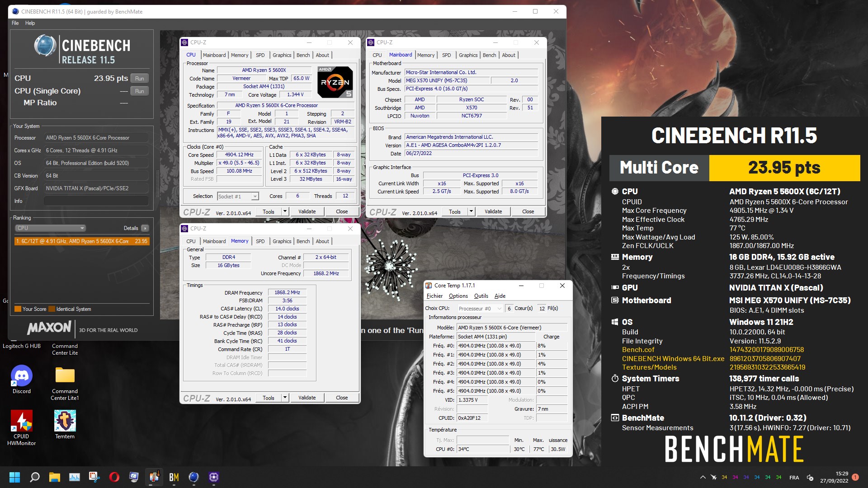Click Tools button in CPU-Z Memory window

(268, 398)
